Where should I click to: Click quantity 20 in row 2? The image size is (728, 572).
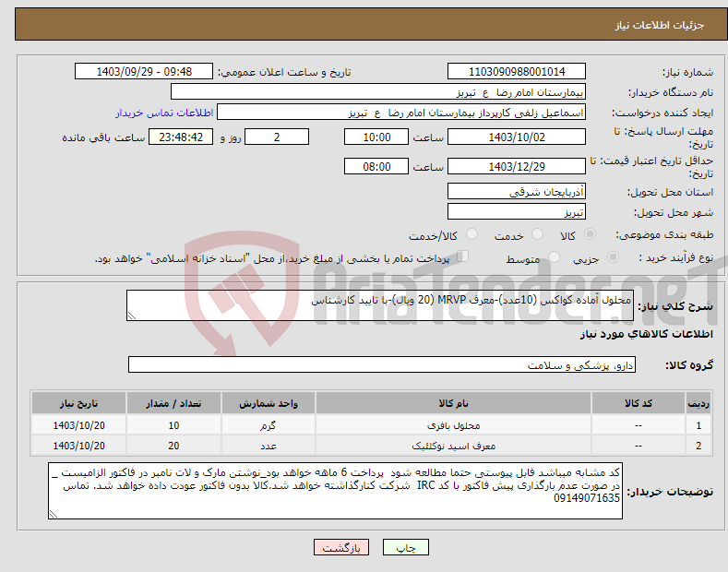[x=173, y=446]
